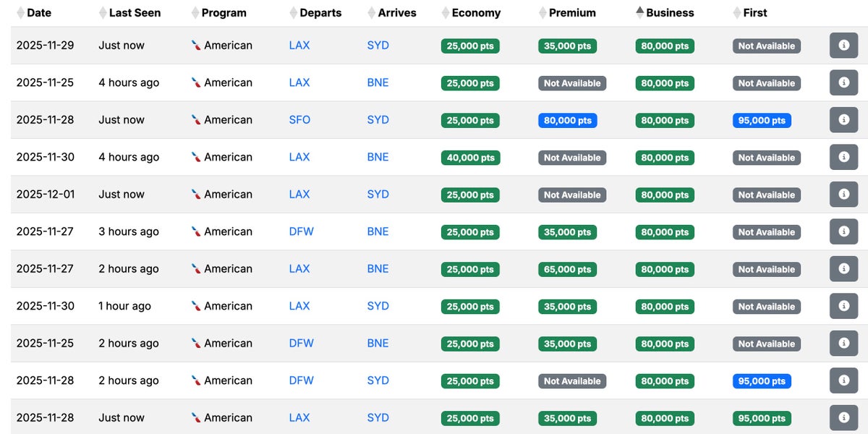The image size is (868, 434).
Task: Open flight details for the 2025-12-01 row
Action: (x=844, y=194)
